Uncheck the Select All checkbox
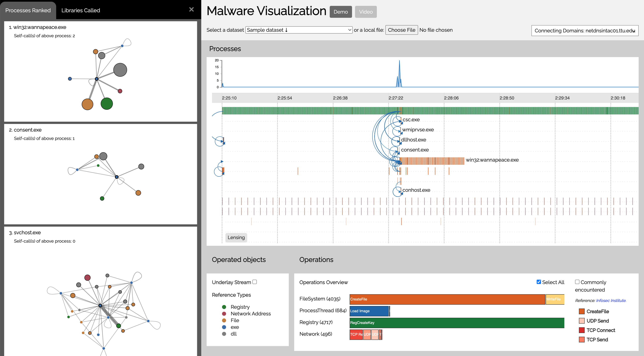The image size is (644, 356). point(539,282)
